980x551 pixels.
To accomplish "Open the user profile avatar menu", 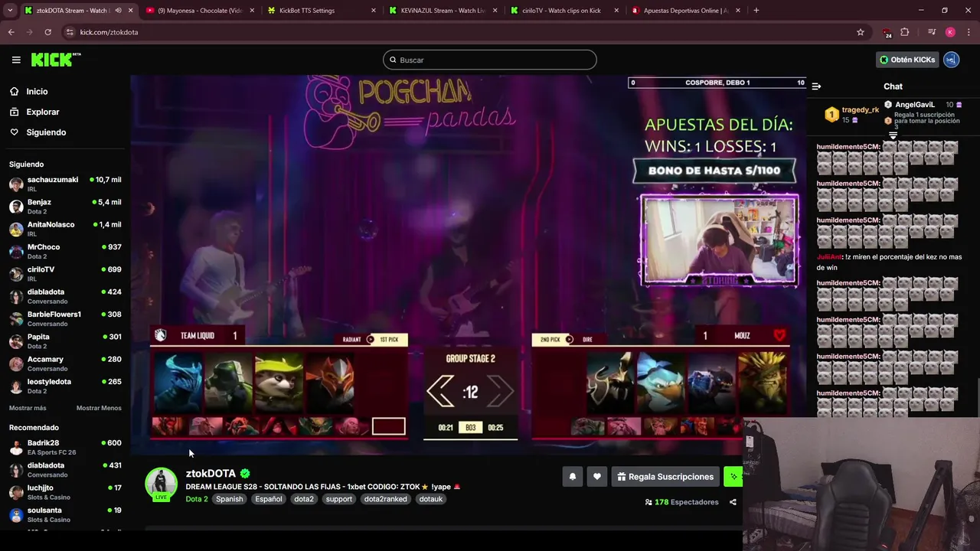I will click(952, 60).
